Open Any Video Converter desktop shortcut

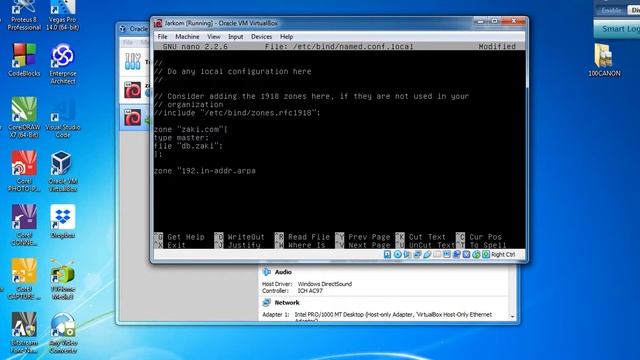pyautogui.click(x=62, y=333)
